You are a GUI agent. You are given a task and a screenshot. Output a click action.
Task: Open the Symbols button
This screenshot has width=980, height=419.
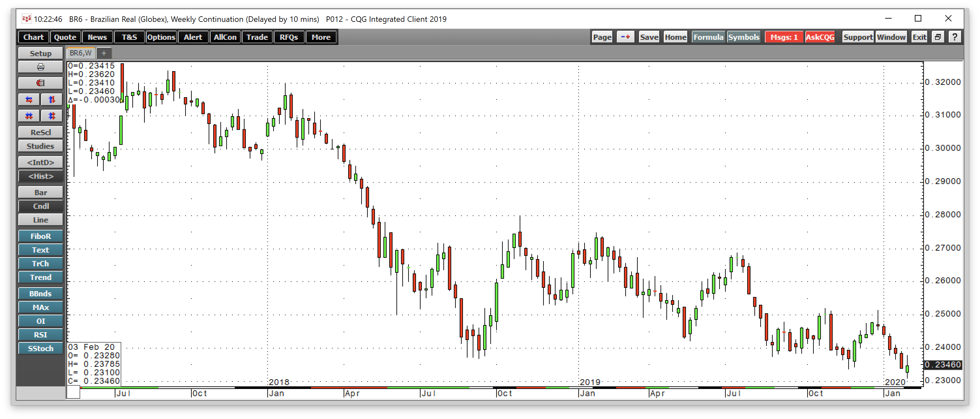pos(744,37)
